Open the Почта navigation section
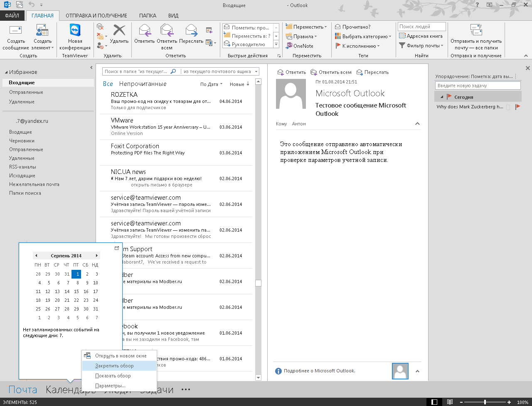532x406 pixels. point(23,389)
